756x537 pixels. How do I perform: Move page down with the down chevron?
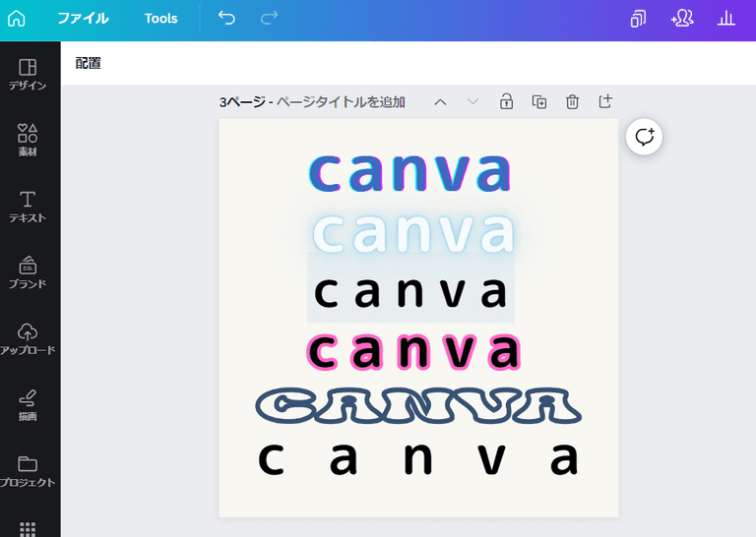coord(472,101)
